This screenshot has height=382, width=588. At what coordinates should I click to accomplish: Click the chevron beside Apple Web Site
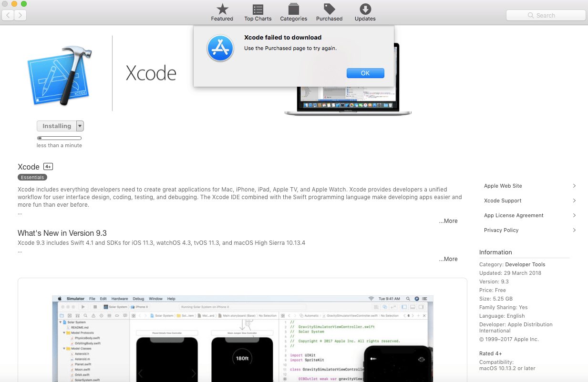point(574,186)
